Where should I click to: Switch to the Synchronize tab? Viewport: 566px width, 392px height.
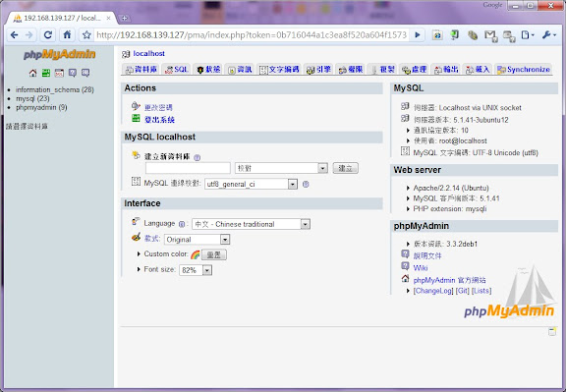pos(524,70)
